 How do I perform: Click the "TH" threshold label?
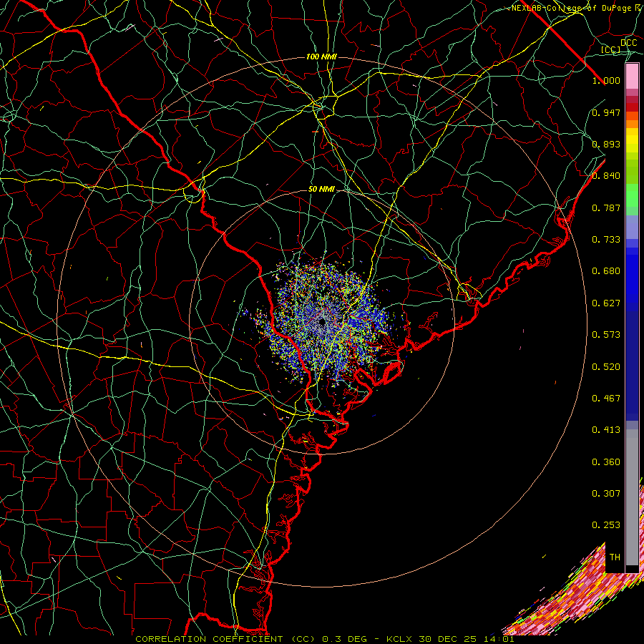(615, 557)
